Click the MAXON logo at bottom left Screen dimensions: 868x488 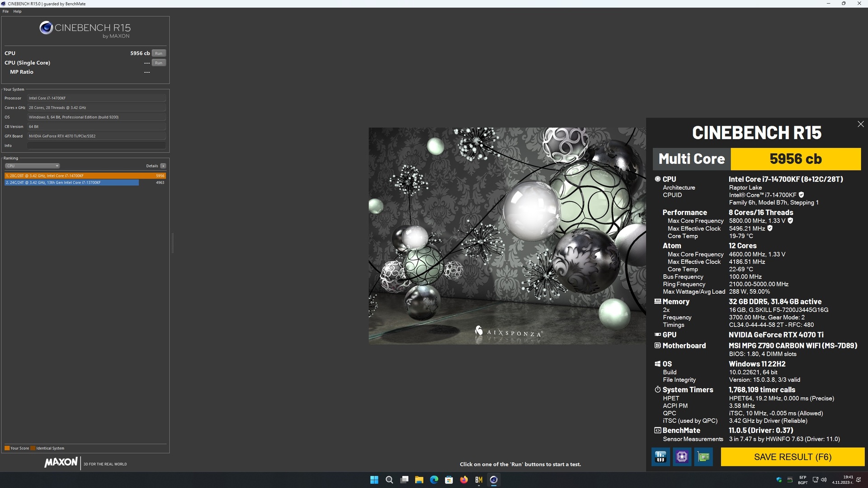pyautogui.click(x=61, y=463)
